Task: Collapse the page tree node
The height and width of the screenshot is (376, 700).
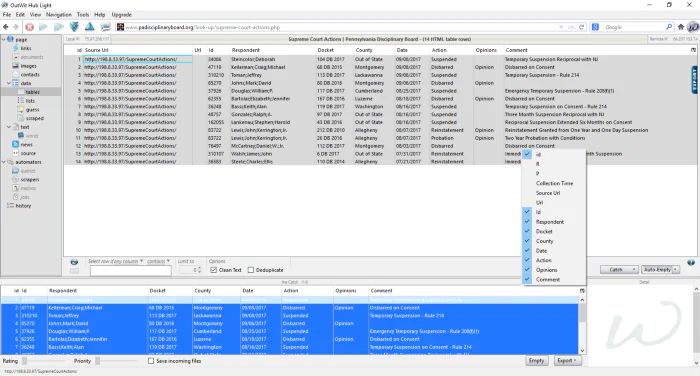Action: pyautogui.click(x=4, y=39)
